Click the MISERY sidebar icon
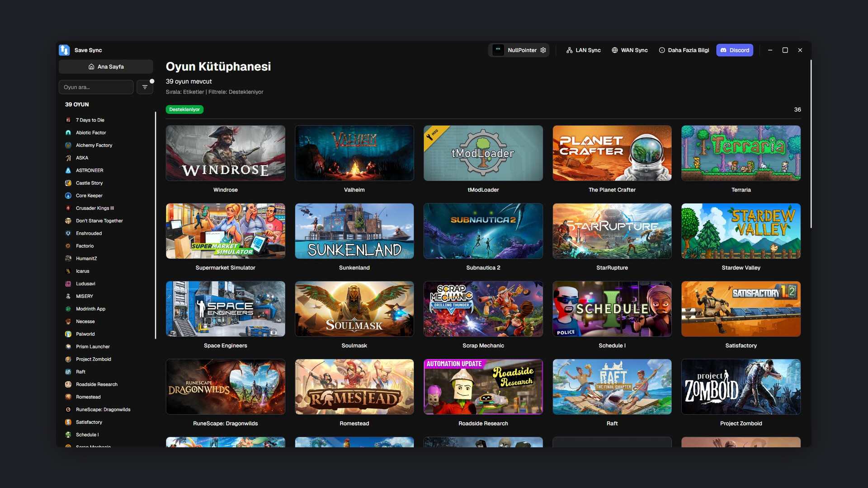The width and height of the screenshot is (868, 488). tap(68, 296)
